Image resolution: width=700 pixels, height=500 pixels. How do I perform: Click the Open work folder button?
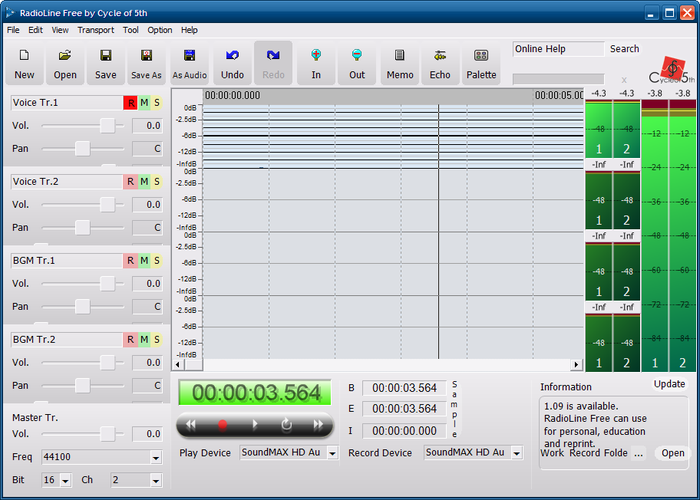click(x=673, y=453)
